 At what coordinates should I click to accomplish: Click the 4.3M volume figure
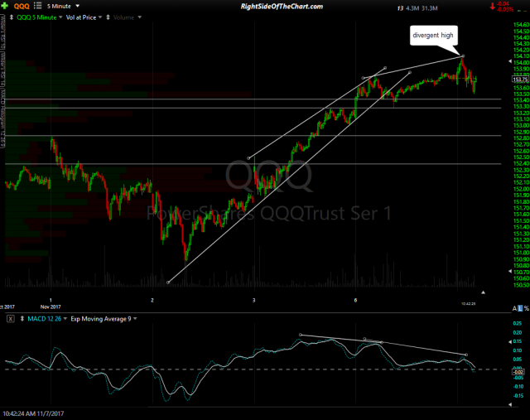coord(412,8)
